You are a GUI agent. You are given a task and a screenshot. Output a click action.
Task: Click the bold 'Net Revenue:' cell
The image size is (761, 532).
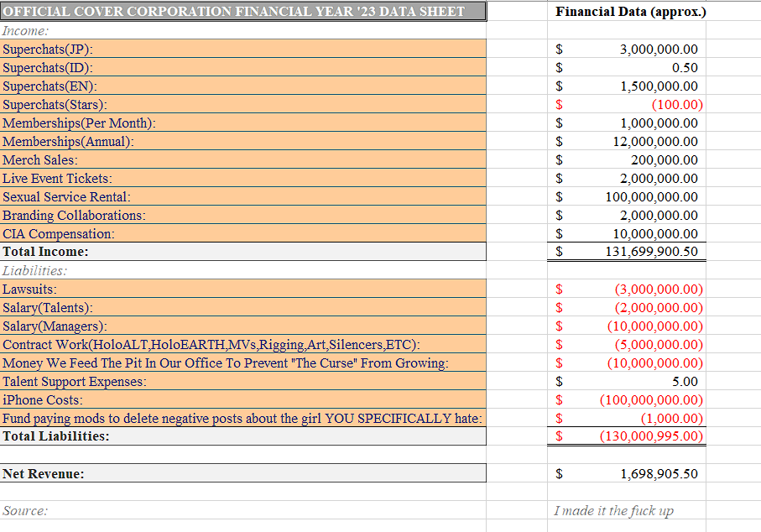[x=242, y=473]
